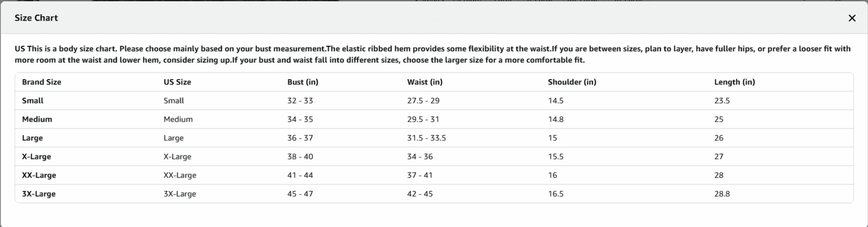Select the bold X-Large brand size row

(x=36, y=157)
